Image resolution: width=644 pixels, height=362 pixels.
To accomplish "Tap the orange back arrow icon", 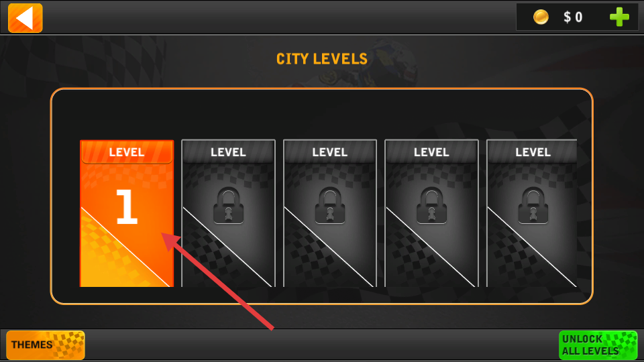I will coord(25,17).
